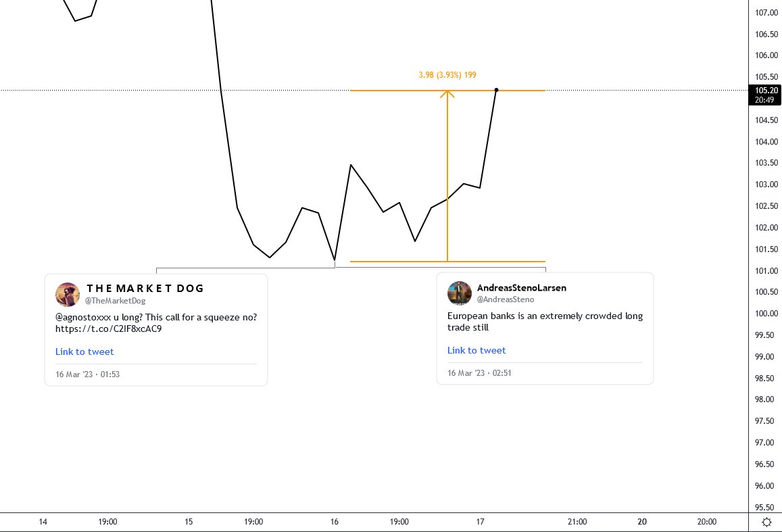Open chart settings via the gear icon
The height and width of the screenshot is (532, 782).
pyautogui.click(x=766, y=521)
